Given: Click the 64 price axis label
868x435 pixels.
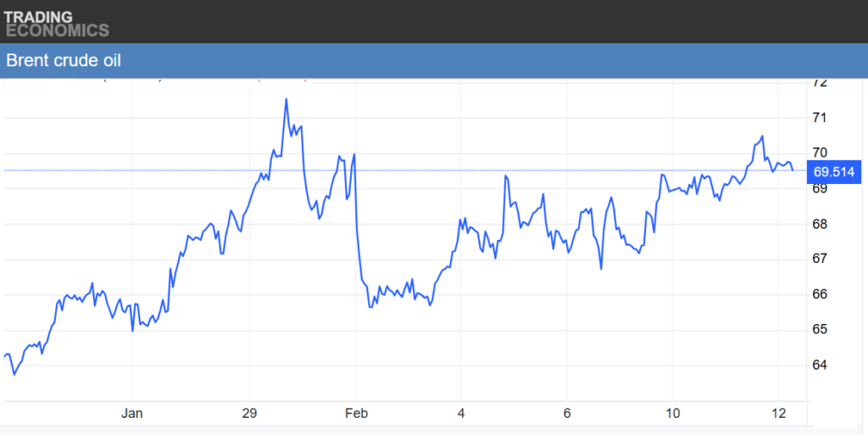Looking at the screenshot, I should [820, 365].
